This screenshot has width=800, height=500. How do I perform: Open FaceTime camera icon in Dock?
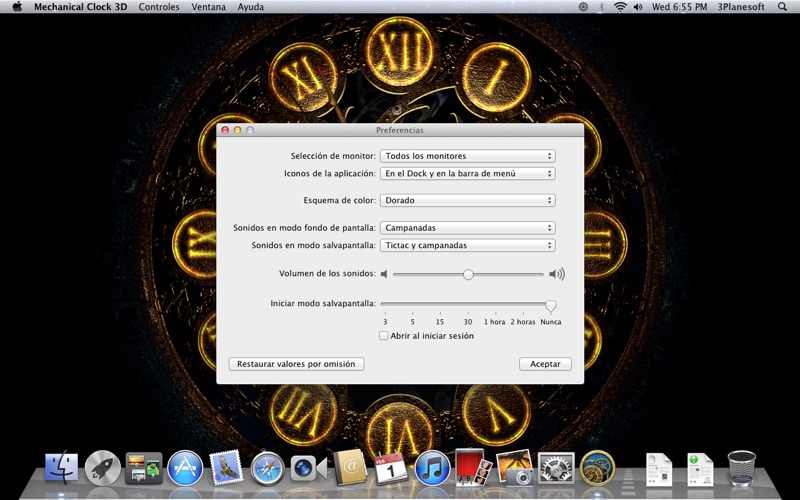tap(308, 468)
